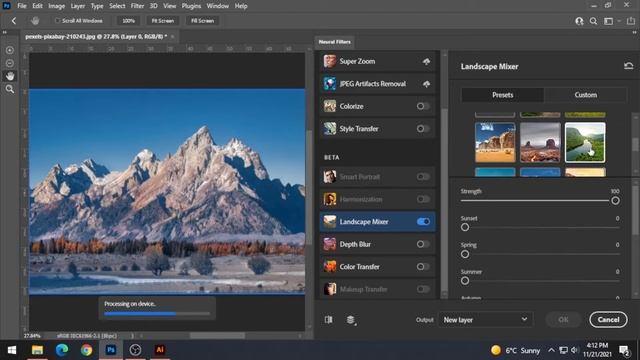Open the Plugins menu
The height and width of the screenshot is (360, 640).
(x=191, y=6)
